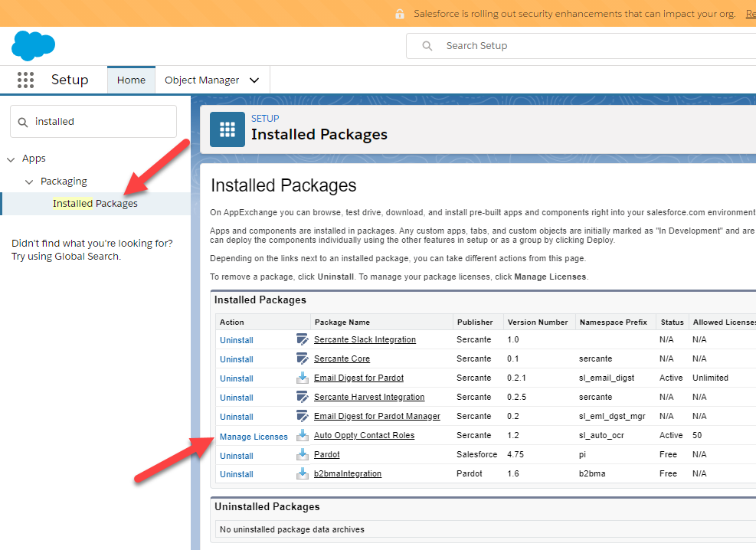Uninstall Sercante Slack Integration
The image size is (756, 550).
(x=236, y=340)
